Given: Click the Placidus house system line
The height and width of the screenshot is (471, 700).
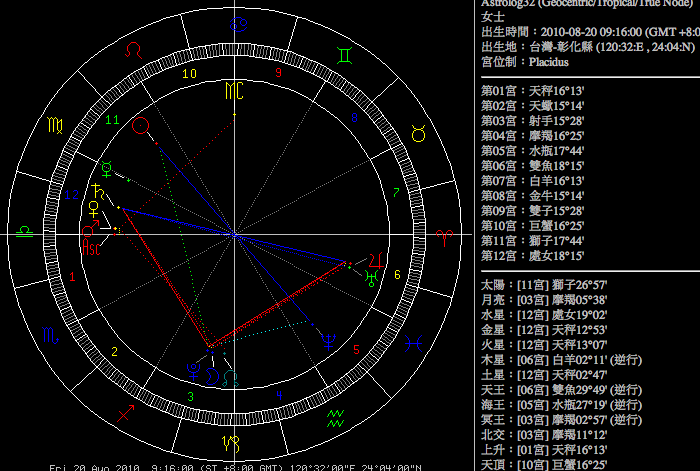Looking at the screenshot, I should [x=526, y=61].
